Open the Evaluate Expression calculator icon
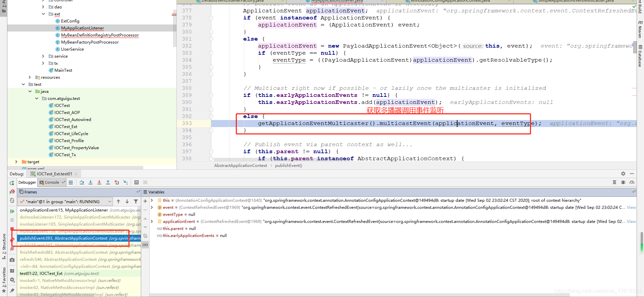This screenshot has width=644, height=297. click(x=137, y=182)
